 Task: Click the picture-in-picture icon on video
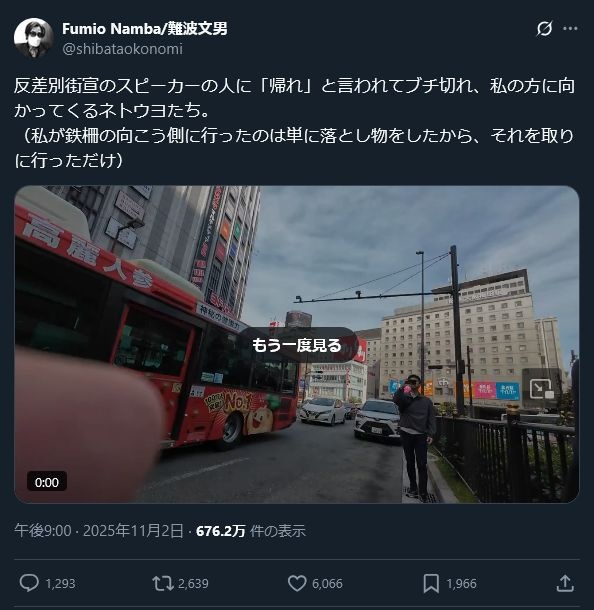pos(542,389)
